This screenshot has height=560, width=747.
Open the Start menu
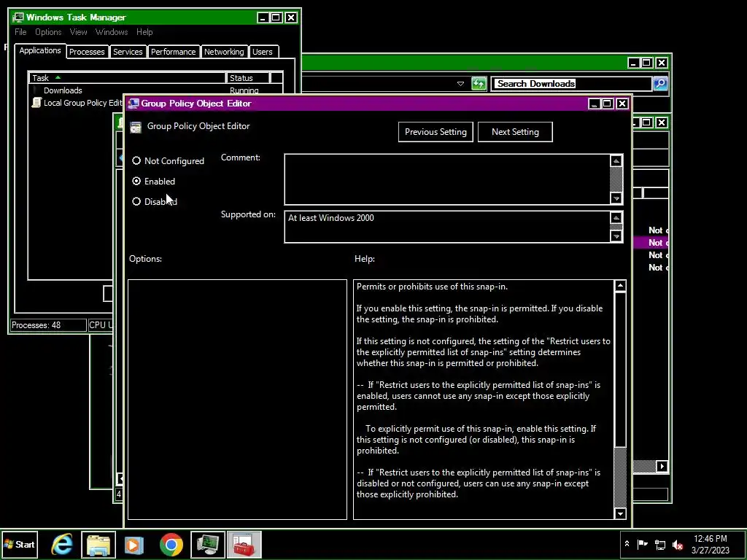click(20, 544)
